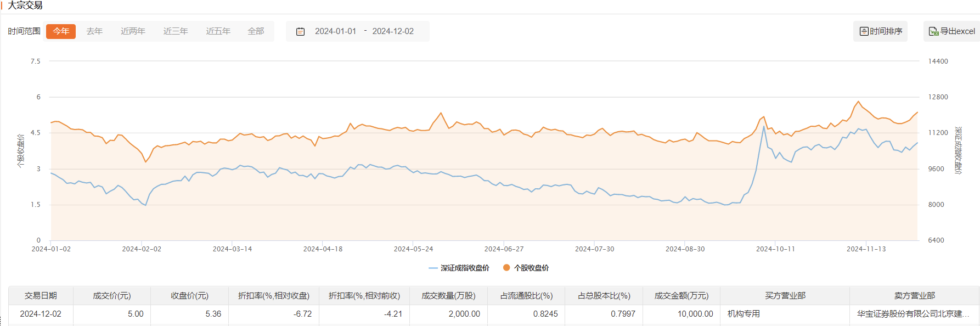
Task: Click the 时间排序 sort icon
Action: point(864,31)
